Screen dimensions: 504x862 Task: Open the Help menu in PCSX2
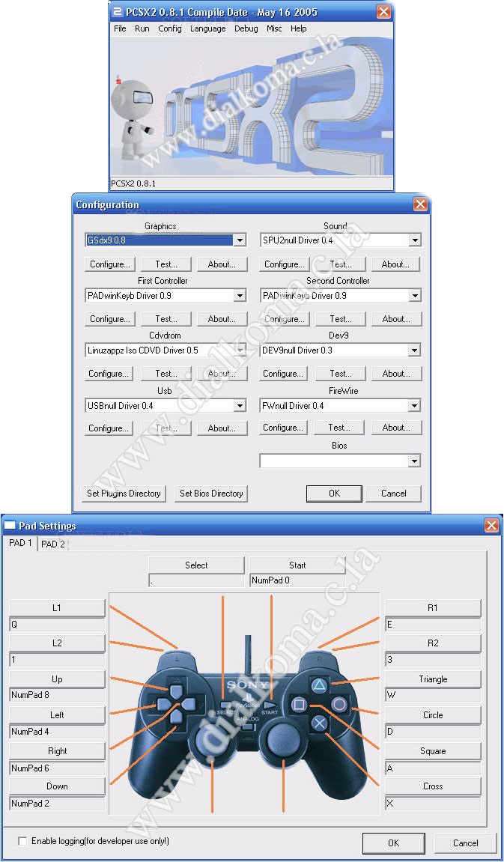[299, 28]
